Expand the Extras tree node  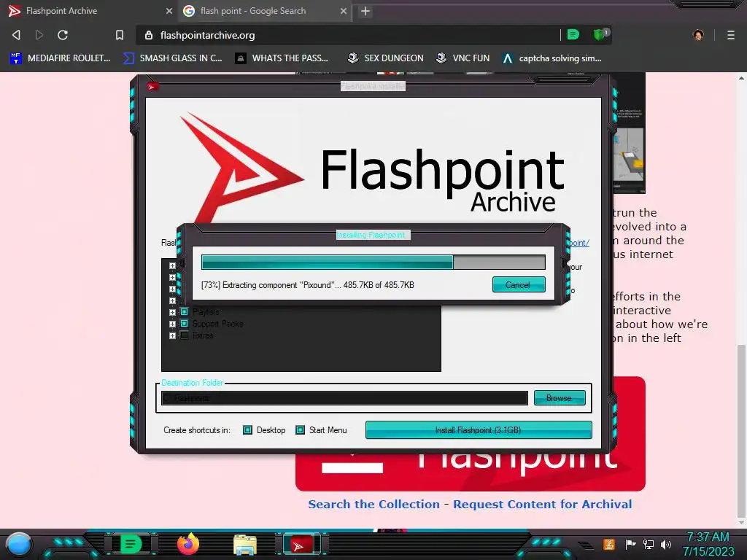pyautogui.click(x=172, y=335)
